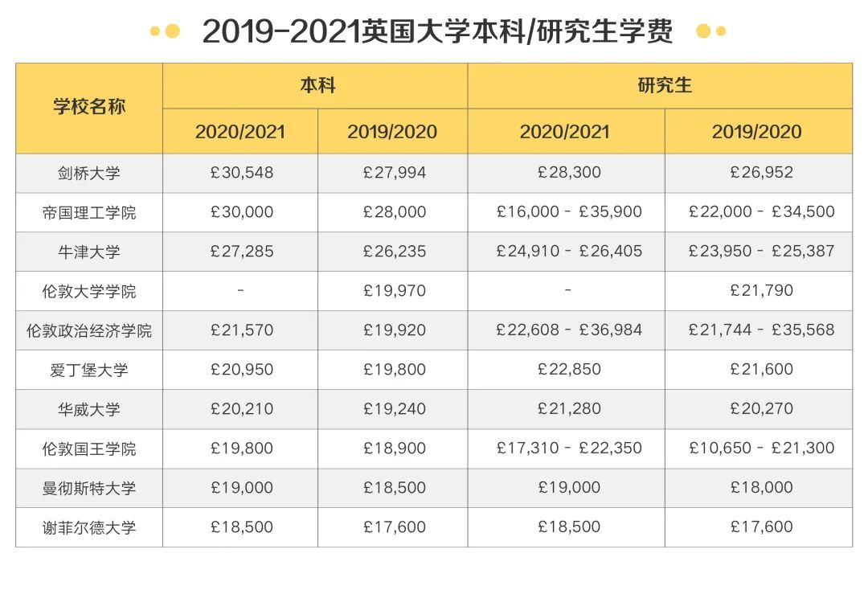Click the 学校名称 header cell
Image resolution: width=868 pixels, height=594 pixels.
89,108
